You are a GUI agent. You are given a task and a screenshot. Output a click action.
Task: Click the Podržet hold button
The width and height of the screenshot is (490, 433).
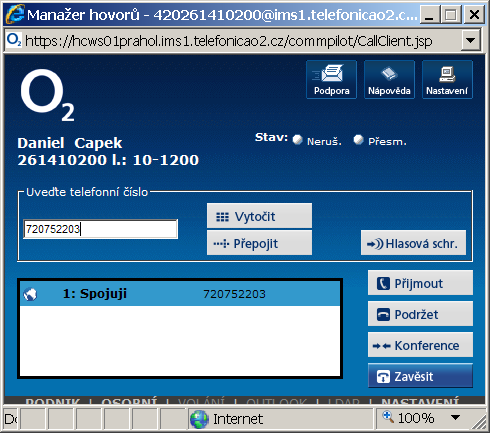click(420, 314)
